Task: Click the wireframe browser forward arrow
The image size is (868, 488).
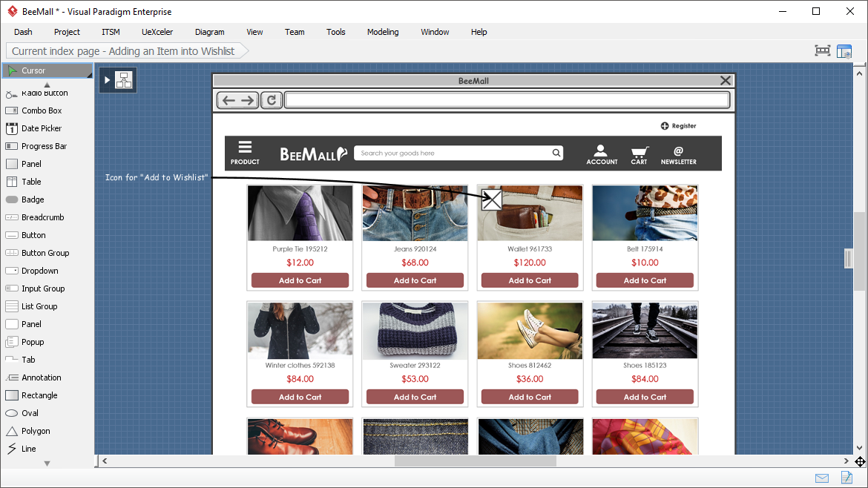Action: (x=248, y=100)
